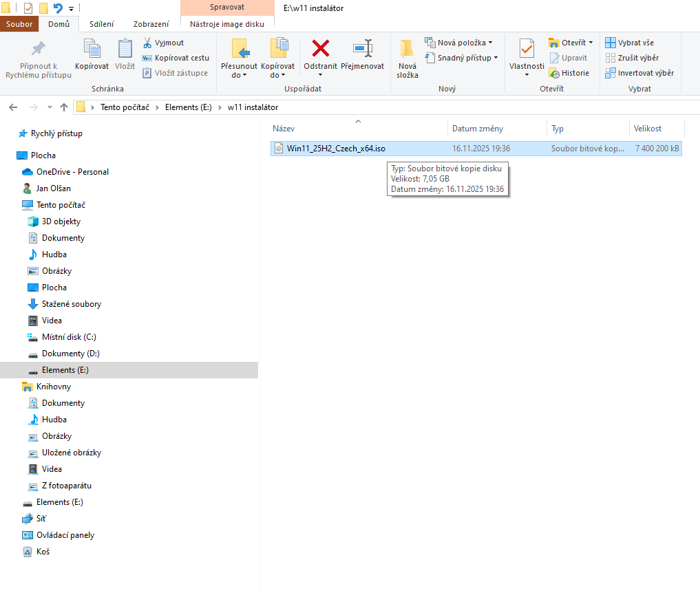Image resolution: width=700 pixels, height=595 pixels.
Task: Cut the selection with Vyjmout
Action: click(163, 43)
